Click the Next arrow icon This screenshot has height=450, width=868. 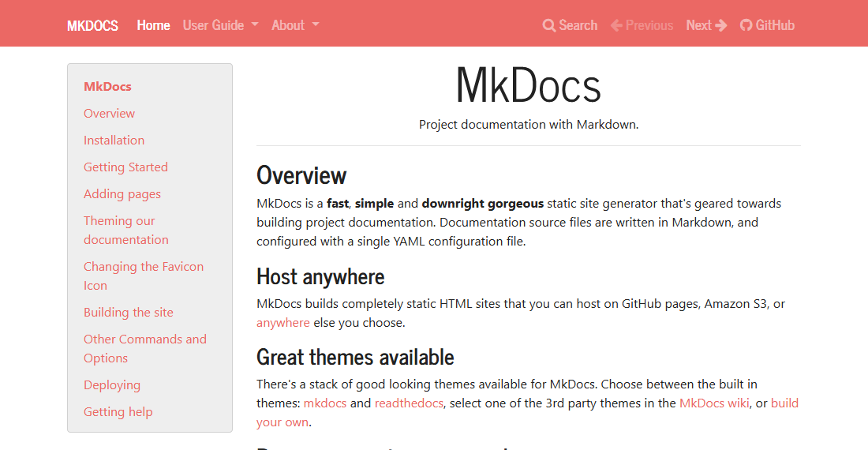coord(720,25)
